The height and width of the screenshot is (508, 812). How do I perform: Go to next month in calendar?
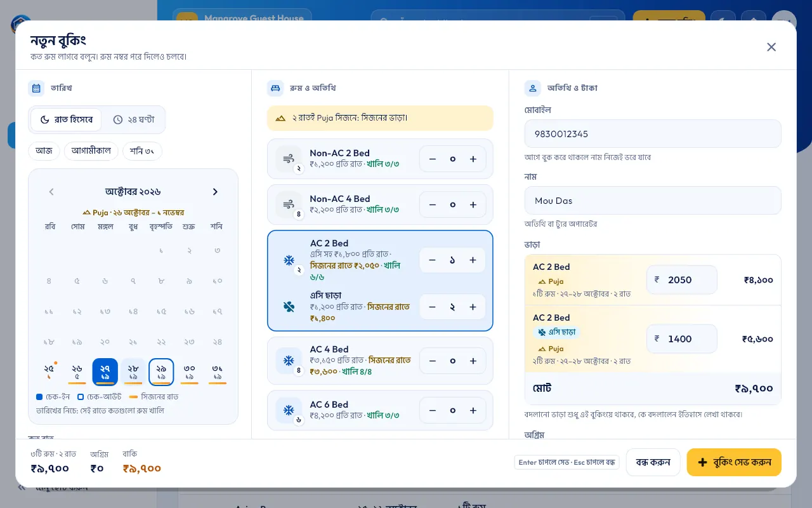(215, 192)
